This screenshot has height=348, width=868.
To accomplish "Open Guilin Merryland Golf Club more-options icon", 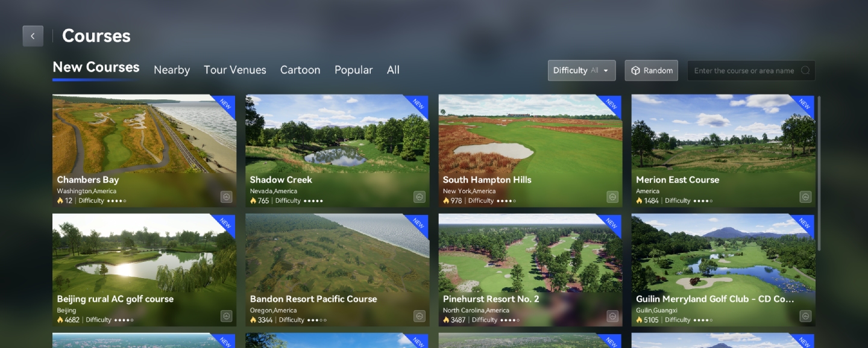I will click(x=805, y=316).
